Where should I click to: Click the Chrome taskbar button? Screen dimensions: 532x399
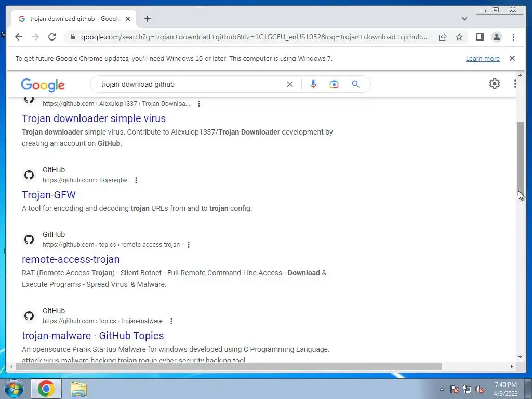coord(46,389)
